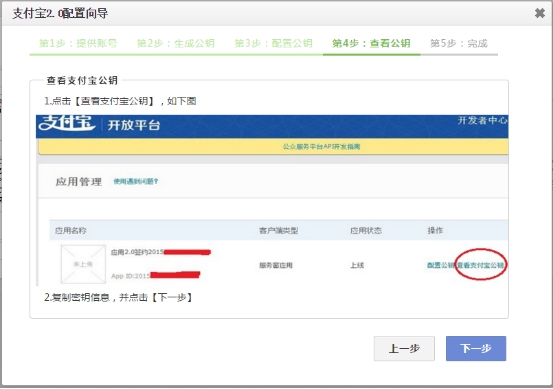
Task: Click instruction 1.点击【查看支付宝公钥】 text
Action: point(120,101)
